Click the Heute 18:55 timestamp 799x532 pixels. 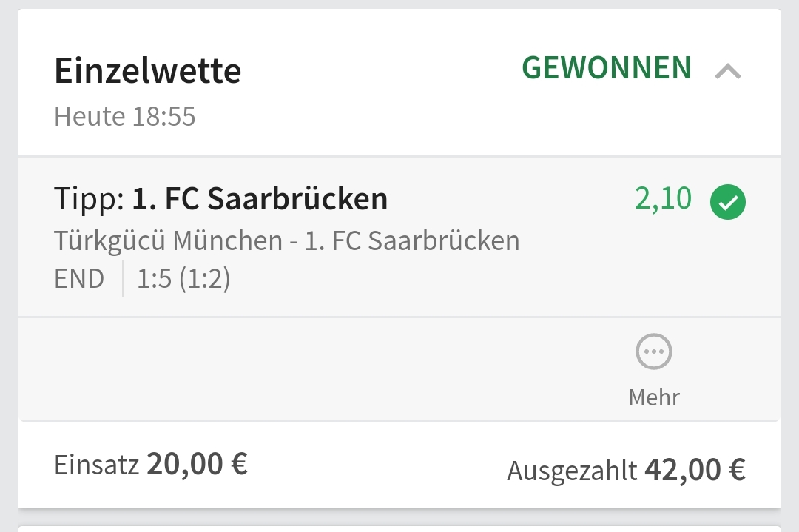(125, 117)
